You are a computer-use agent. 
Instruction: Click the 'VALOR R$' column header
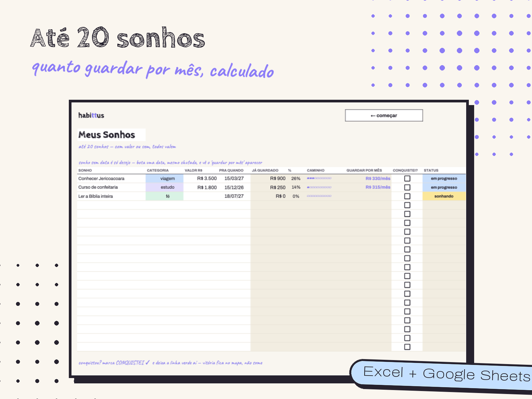pyautogui.click(x=194, y=170)
